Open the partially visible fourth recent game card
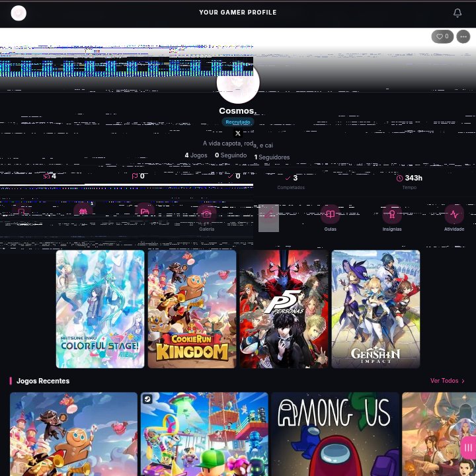This screenshot has height=476, width=476. [439, 434]
